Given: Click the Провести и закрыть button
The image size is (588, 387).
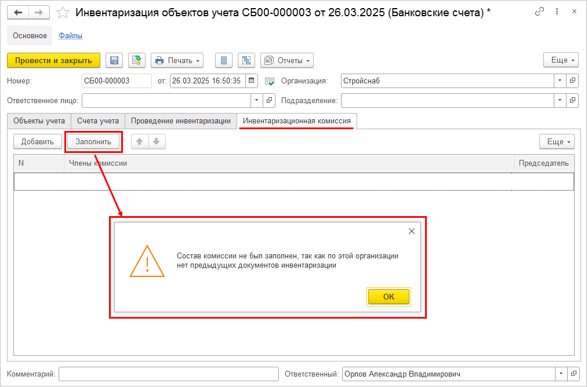Looking at the screenshot, I should pos(53,60).
